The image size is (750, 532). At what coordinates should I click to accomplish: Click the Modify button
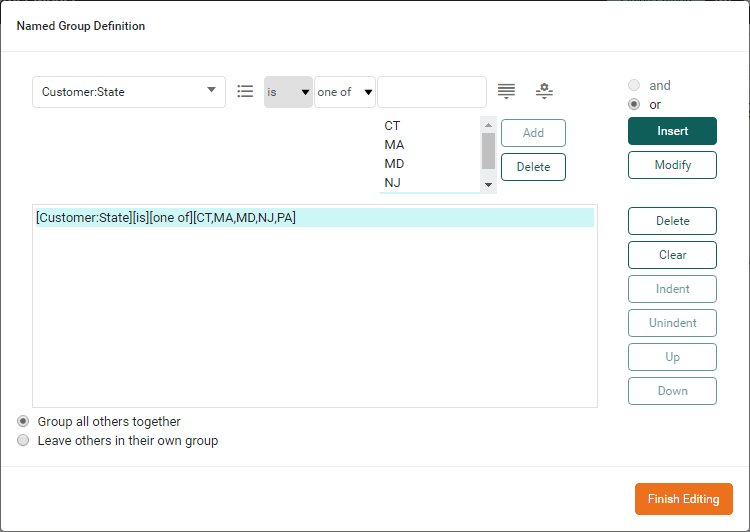(x=672, y=165)
